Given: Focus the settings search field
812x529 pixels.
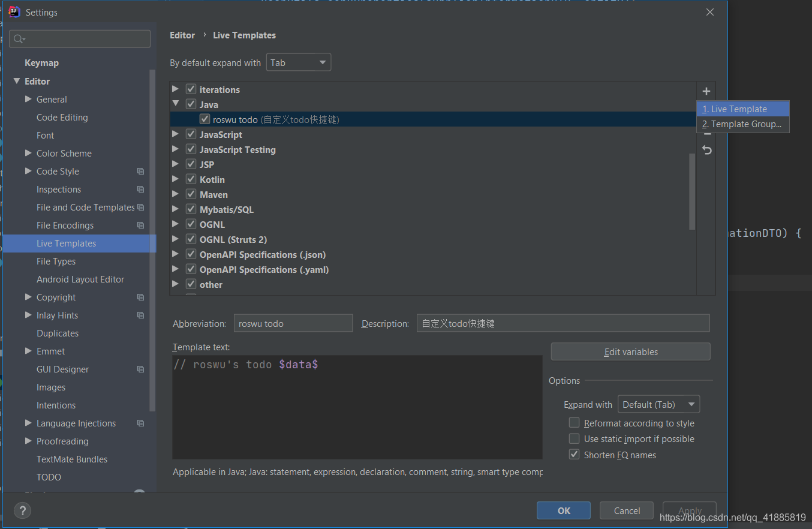Looking at the screenshot, I should (80, 39).
